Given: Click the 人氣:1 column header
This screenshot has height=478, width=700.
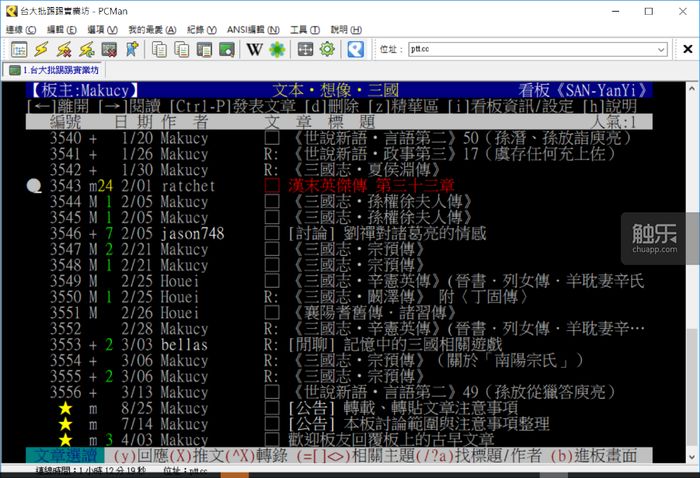Looking at the screenshot, I should 614,122.
